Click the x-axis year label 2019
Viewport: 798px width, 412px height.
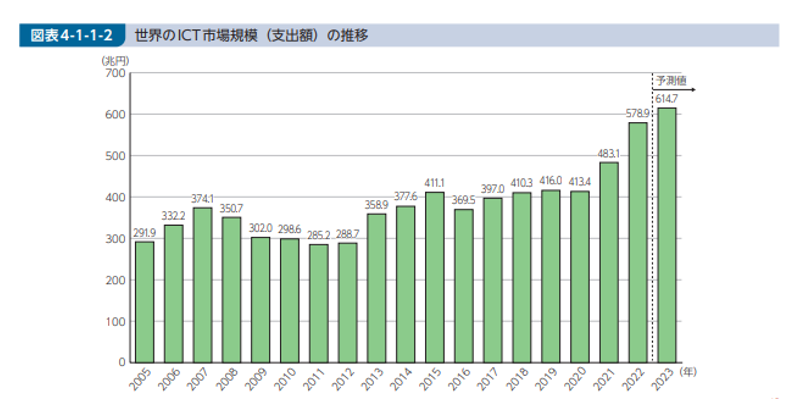(x=546, y=379)
